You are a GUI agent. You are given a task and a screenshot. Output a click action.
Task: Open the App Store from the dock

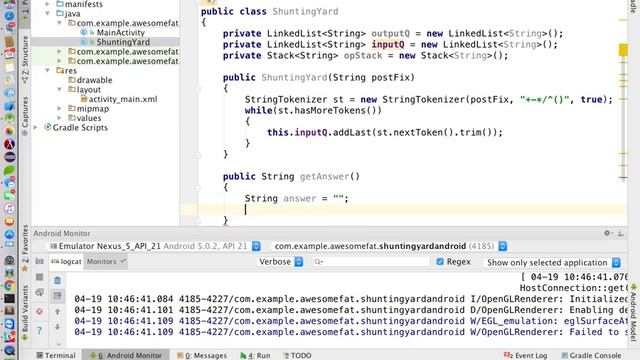click(x=9, y=234)
